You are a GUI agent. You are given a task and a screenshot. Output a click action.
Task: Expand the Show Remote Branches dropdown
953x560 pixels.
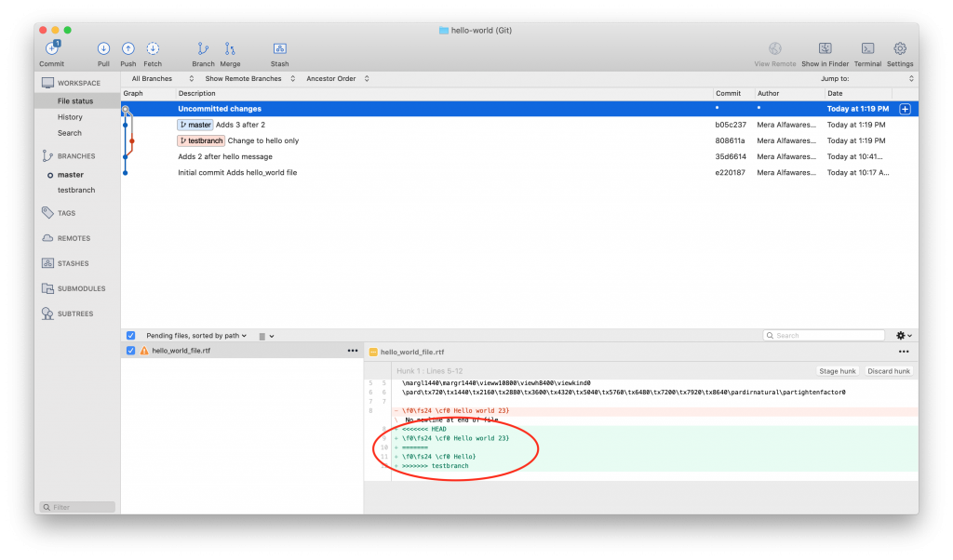coord(248,79)
